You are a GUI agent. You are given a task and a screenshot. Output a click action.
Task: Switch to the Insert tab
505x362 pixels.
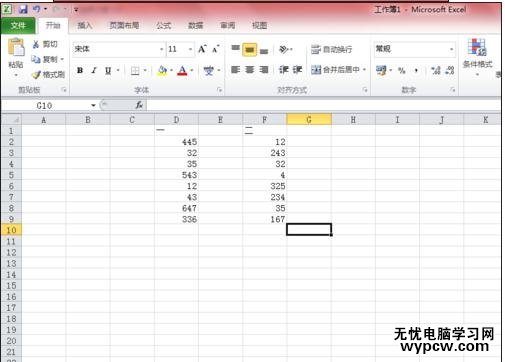(x=85, y=25)
